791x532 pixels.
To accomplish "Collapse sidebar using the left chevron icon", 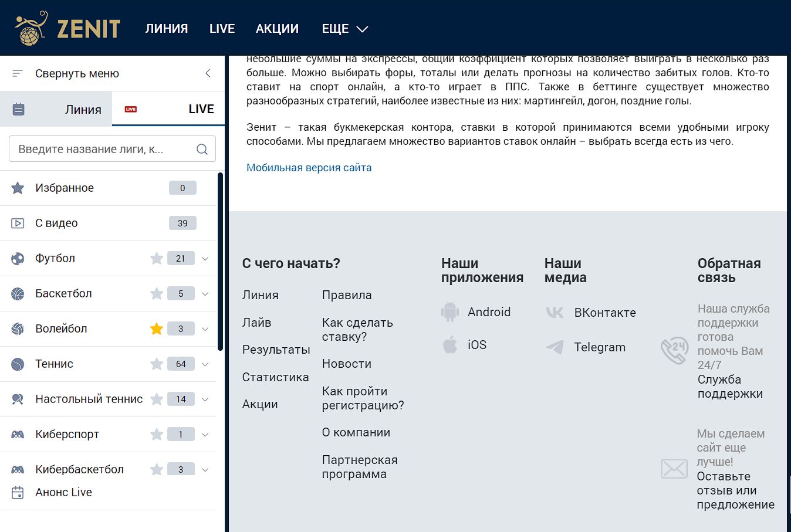I will point(208,73).
